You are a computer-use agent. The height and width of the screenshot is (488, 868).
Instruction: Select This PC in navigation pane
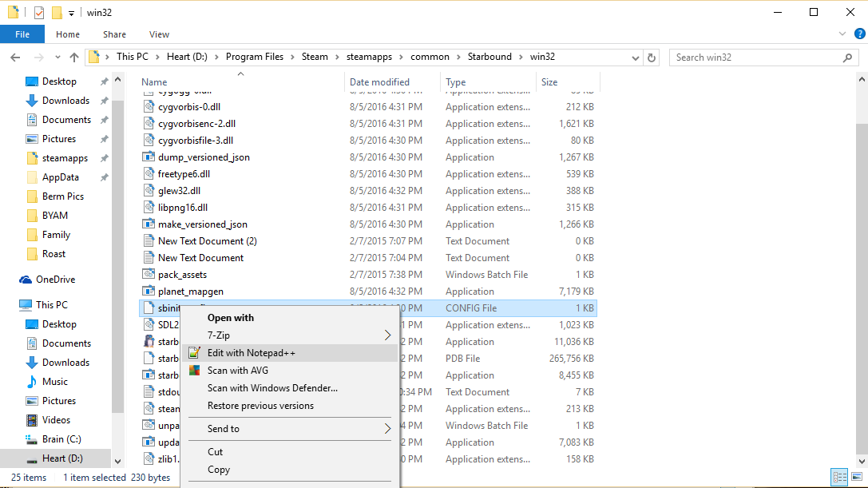[51, 305]
